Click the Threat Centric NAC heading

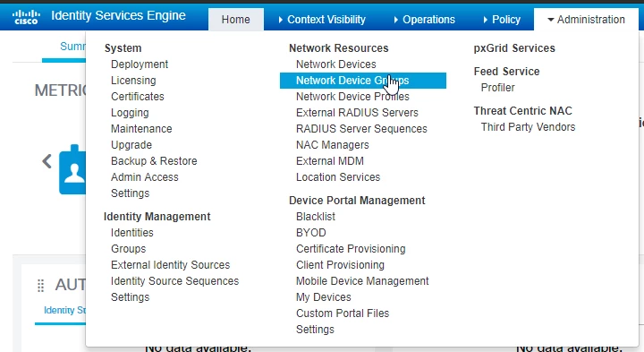[x=522, y=111]
